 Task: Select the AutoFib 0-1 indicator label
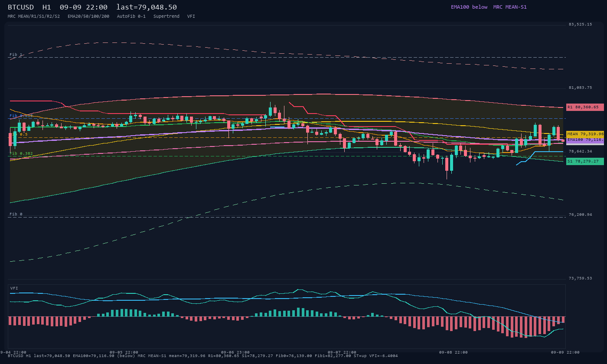131,16
